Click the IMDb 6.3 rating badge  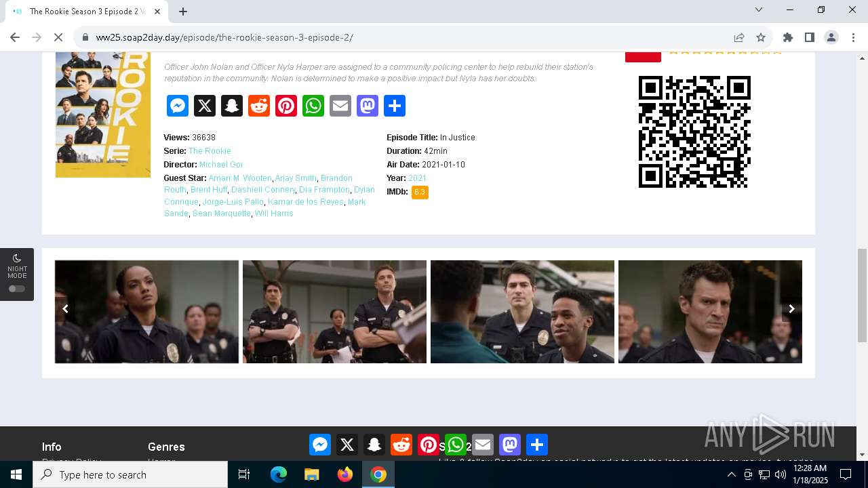(420, 192)
